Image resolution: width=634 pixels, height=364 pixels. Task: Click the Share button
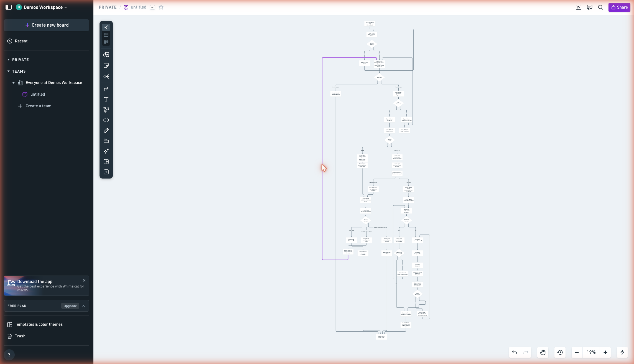click(x=619, y=7)
